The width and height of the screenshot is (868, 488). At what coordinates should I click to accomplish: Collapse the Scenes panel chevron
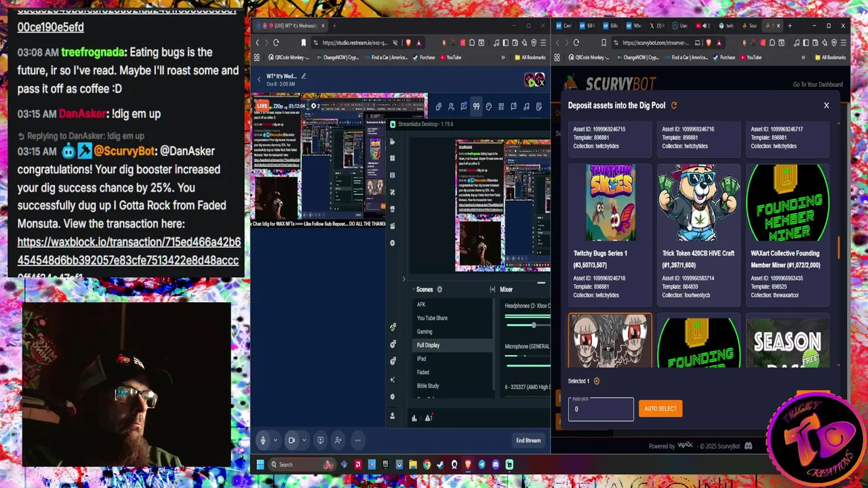[x=413, y=289]
